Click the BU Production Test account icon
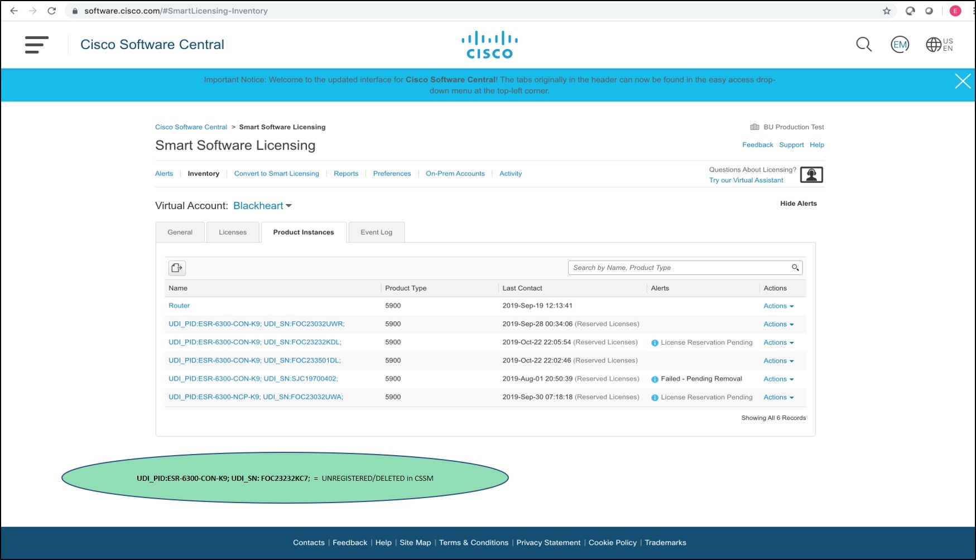976x560 pixels. tap(754, 127)
